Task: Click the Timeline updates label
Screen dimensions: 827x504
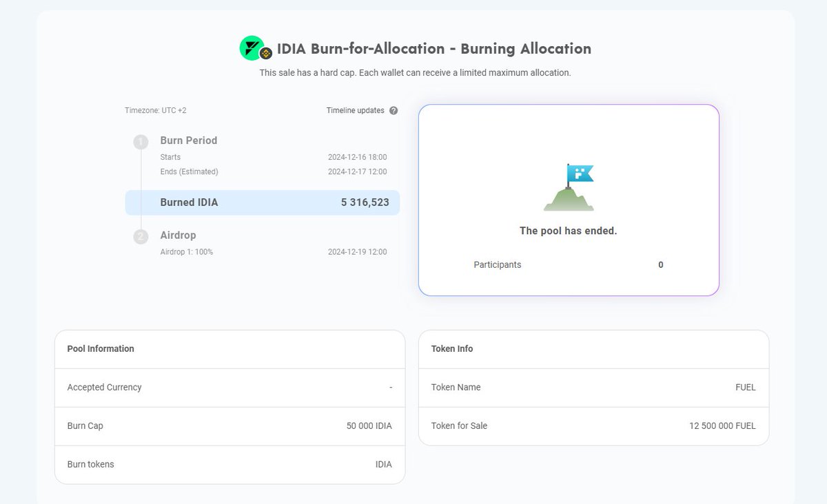Action: [x=356, y=110]
